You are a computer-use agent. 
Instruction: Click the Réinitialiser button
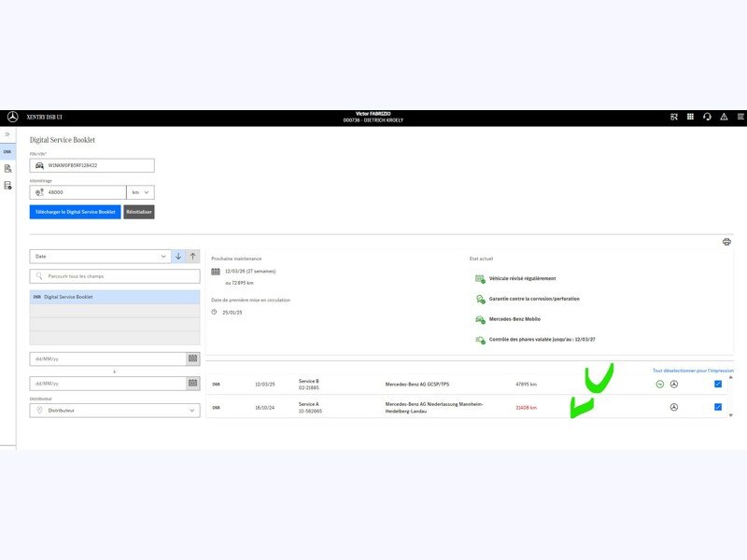(139, 212)
